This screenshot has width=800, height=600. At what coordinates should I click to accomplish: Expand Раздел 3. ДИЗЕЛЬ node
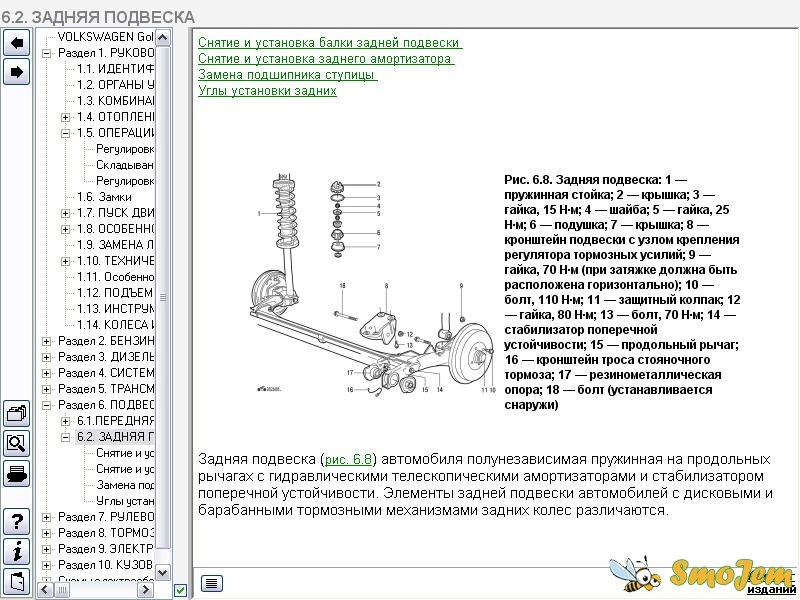pos(46,357)
